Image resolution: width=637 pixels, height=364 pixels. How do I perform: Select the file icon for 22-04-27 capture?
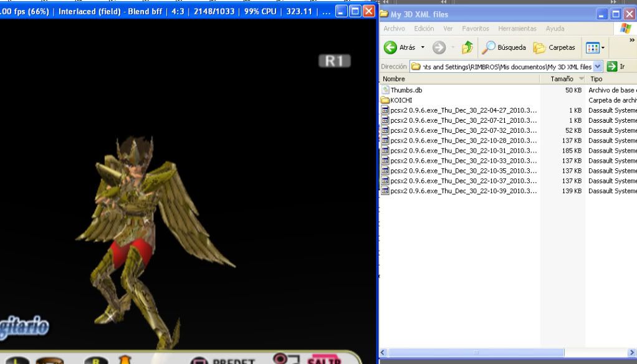coord(385,110)
